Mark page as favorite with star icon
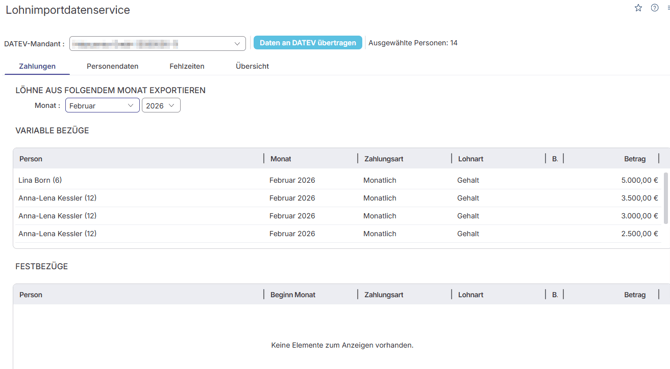 coord(638,8)
